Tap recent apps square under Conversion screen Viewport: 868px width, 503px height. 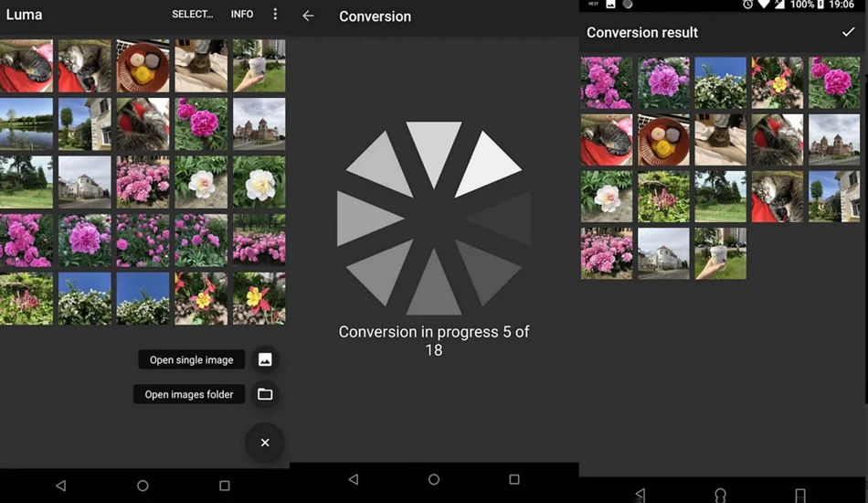coord(514,479)
